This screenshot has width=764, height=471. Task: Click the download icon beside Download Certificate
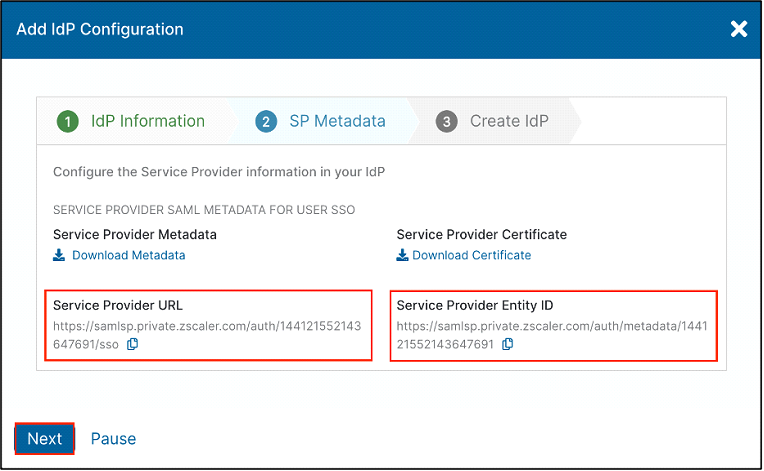[x=402, y=255]
